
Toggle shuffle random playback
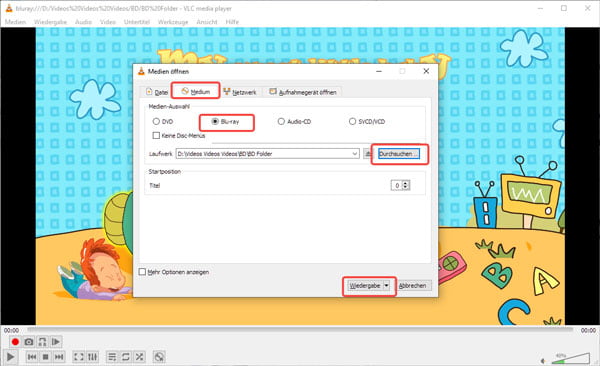pos(139,357)
